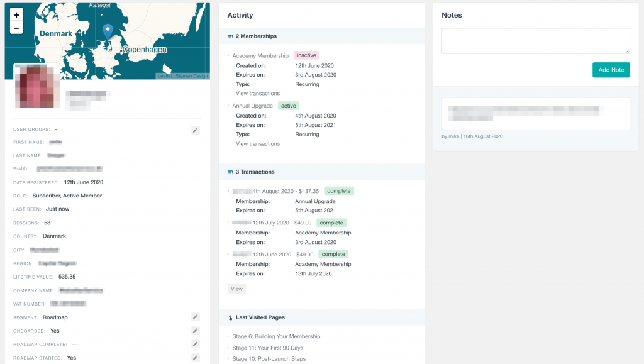The width and height of the screenshot is (644, 364).
Task: Edit the Segment field pencil icon
Action: (196, 317)
